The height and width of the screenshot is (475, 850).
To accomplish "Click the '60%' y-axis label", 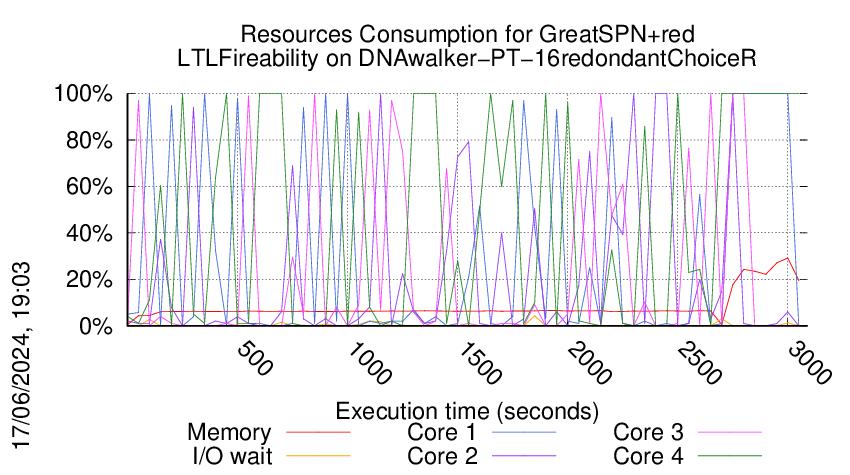I will 89,187.
